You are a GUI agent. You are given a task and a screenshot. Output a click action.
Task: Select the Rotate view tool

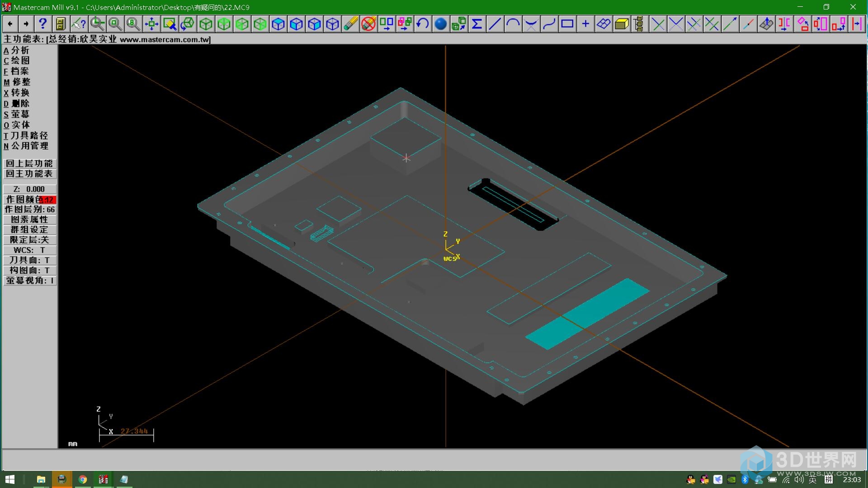[x=188, y=24]
